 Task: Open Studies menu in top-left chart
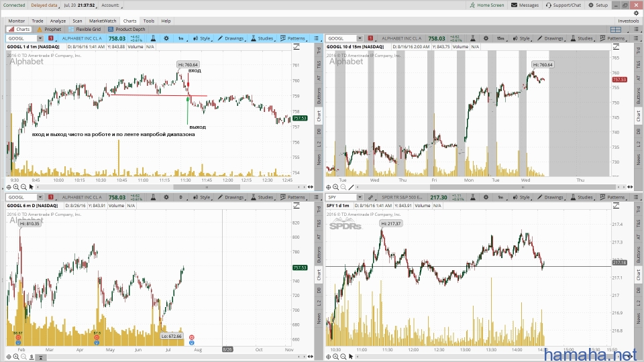(262, 38)
